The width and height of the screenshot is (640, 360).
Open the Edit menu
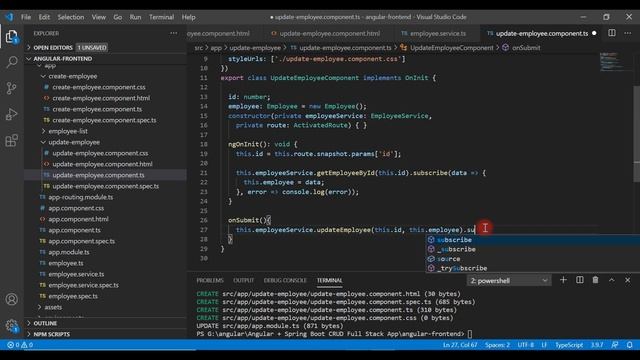(44, 17)
